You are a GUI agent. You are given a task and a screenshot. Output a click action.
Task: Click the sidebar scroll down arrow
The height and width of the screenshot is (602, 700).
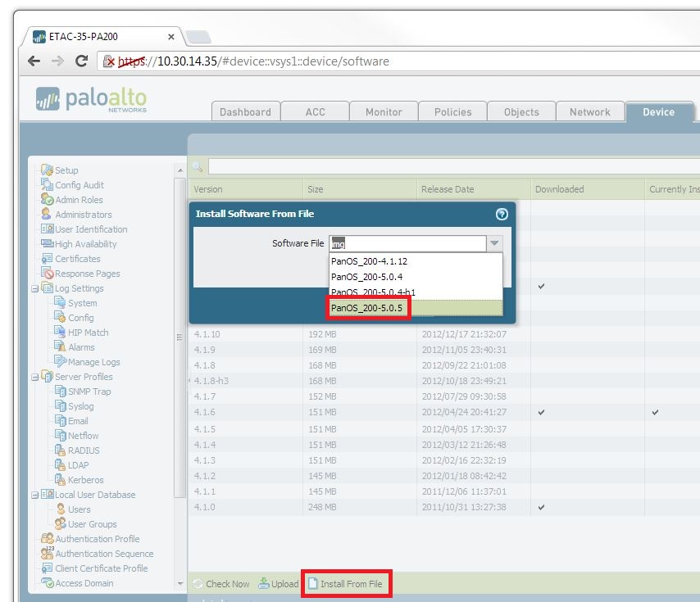click(180, 583)
